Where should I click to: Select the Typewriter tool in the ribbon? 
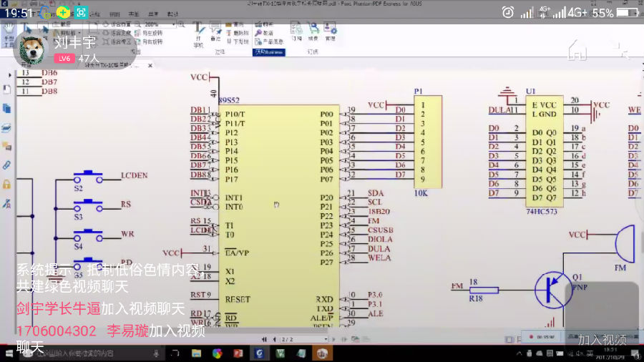[x=199, y=36]
